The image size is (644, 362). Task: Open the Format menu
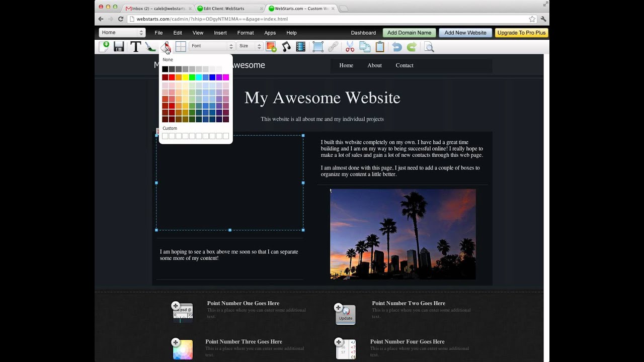(246, 33)
